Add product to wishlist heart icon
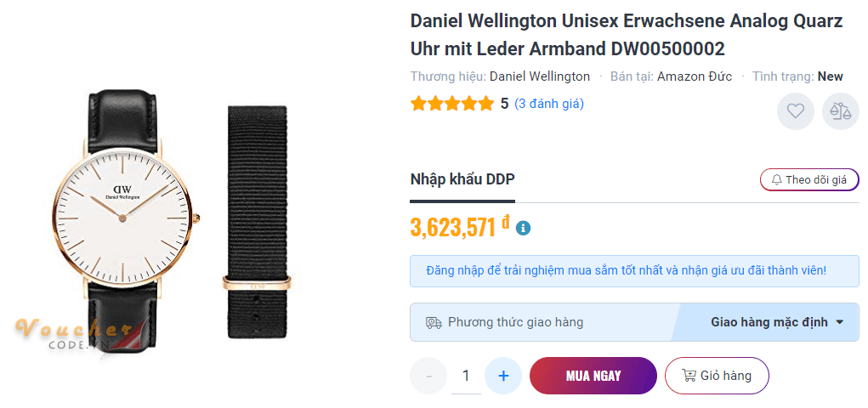Viewport: 868px width, 408px height. (x=795, y=111)
